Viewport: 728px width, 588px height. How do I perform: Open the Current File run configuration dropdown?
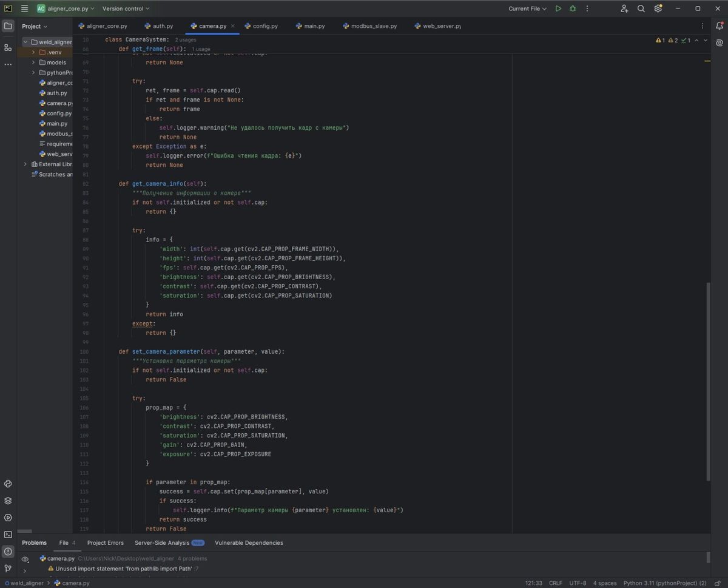pos(527,8)
